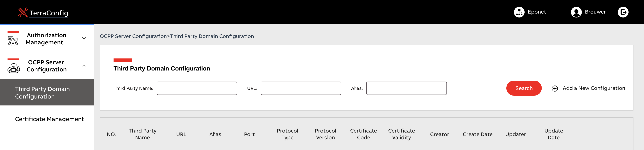Screen dimensions: 644x150
Task: Open Certificate Management in the sidebar
Action: (x=49, y=119)
